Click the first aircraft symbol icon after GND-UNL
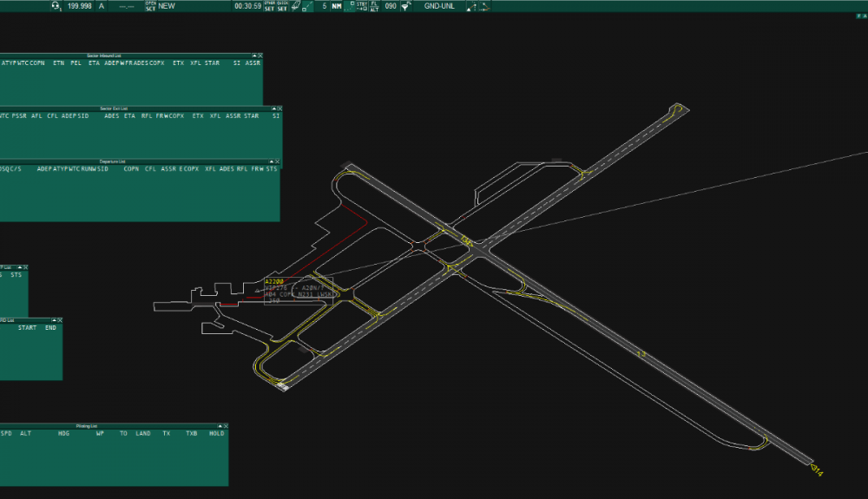This screenshot has height=499, width=868. tap(471, 6)
